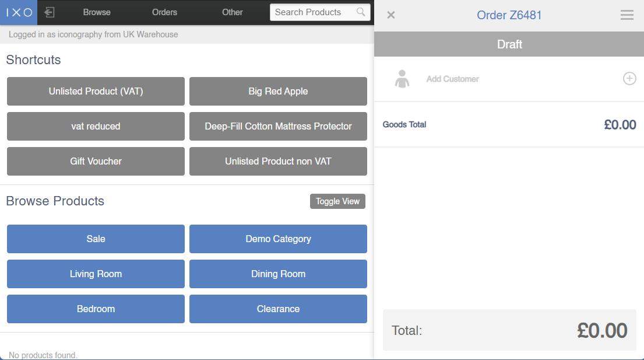Click the plus icon to add customer
This screenshot has width=644, height=360.
pyautogui.click(x=629, y=79)
